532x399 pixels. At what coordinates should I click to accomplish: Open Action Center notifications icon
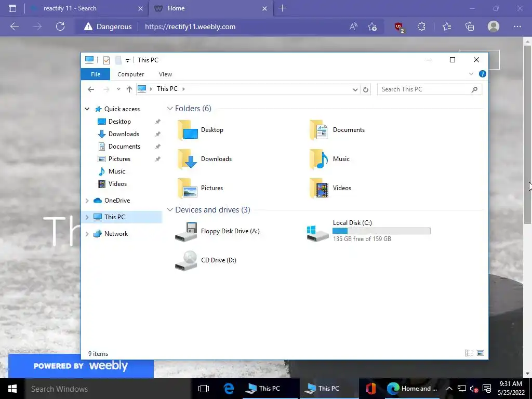pyautogui.click(x=487, y=389)
